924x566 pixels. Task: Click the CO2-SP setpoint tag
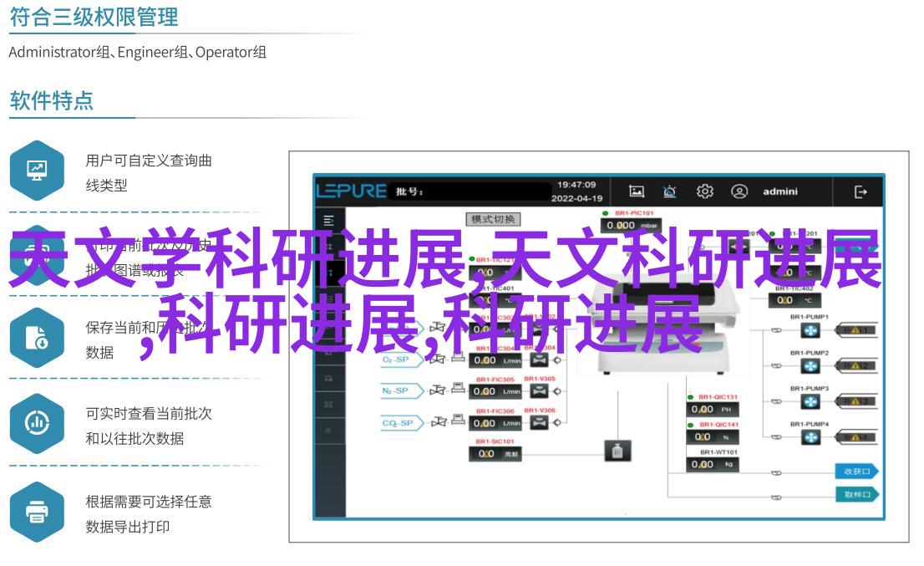[x=402, y=423]
